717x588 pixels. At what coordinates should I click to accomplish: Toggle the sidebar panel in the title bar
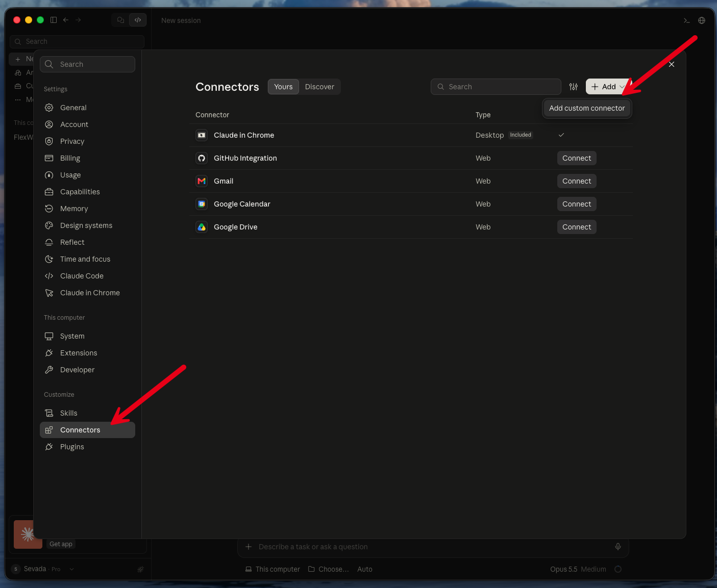pos(54,20)
